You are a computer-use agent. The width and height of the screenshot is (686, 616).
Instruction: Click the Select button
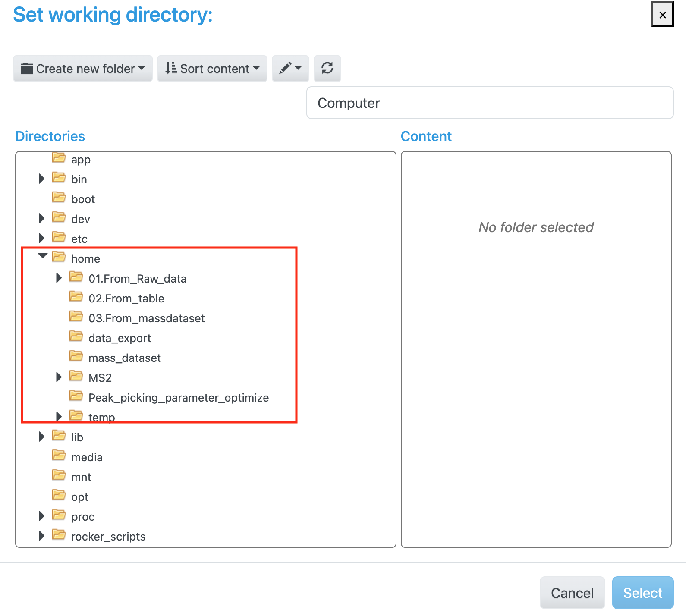point(643,593)
